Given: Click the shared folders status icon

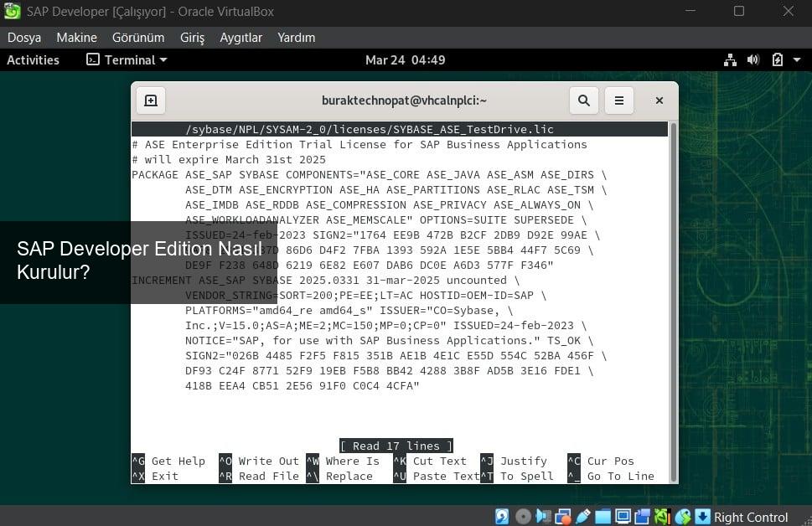Looking at the screenshot, I should 603,517.
